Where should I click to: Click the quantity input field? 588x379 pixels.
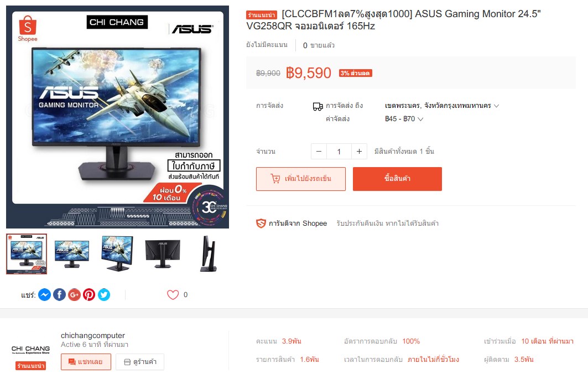tap(339, 151)
